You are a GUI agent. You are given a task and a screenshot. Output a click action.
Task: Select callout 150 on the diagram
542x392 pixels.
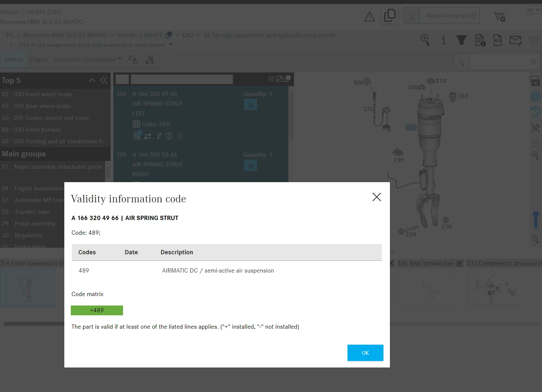411,128
